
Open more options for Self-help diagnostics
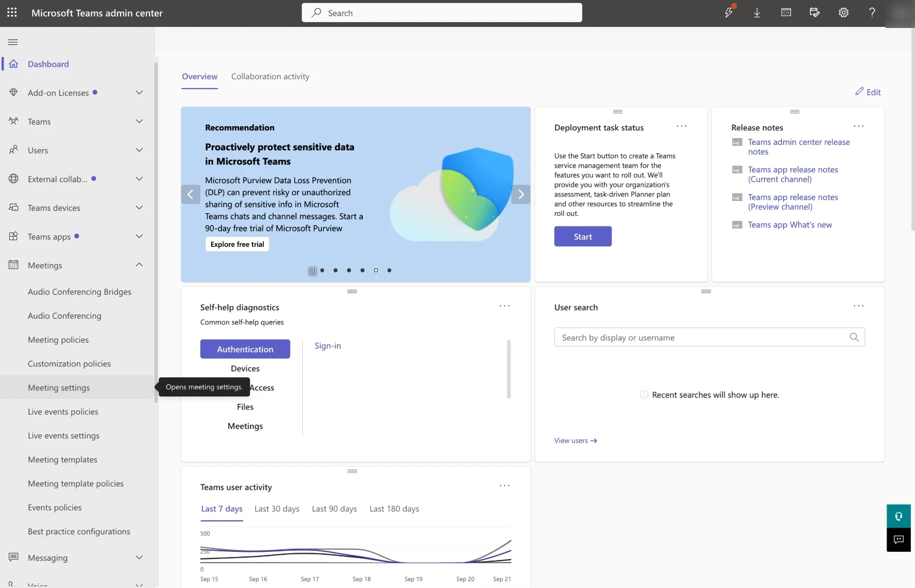[505, 306]
